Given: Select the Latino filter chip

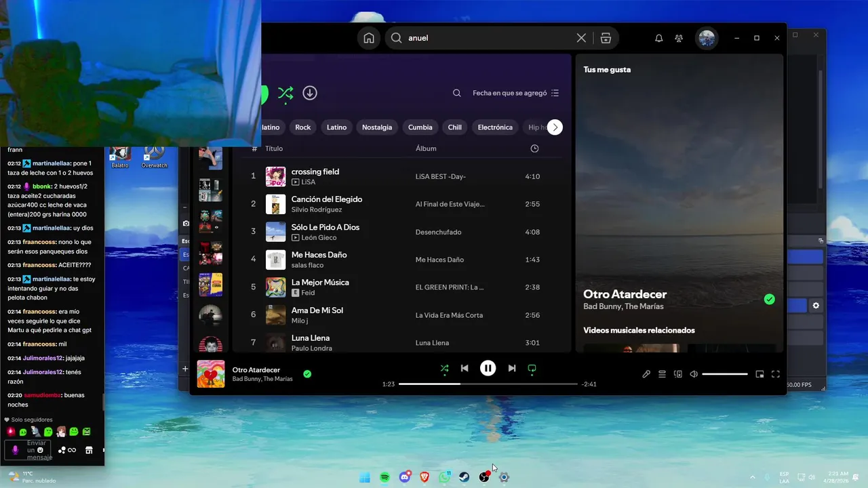Looking at the screenshot, I should click(336, 127).
